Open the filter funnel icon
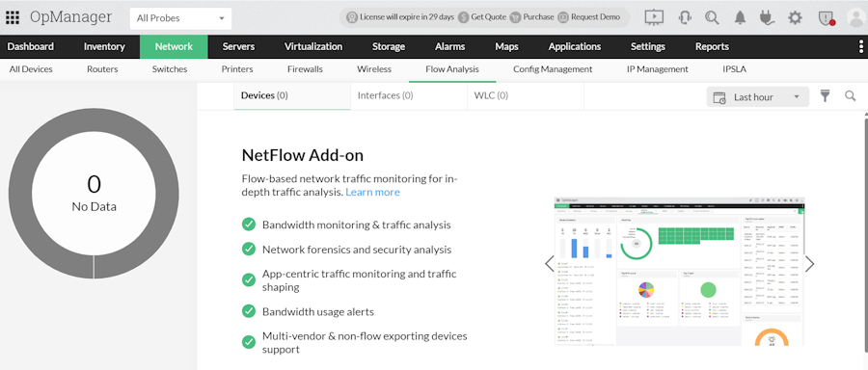The width and height of the screenshot is (868, 370). pos(826,96)
